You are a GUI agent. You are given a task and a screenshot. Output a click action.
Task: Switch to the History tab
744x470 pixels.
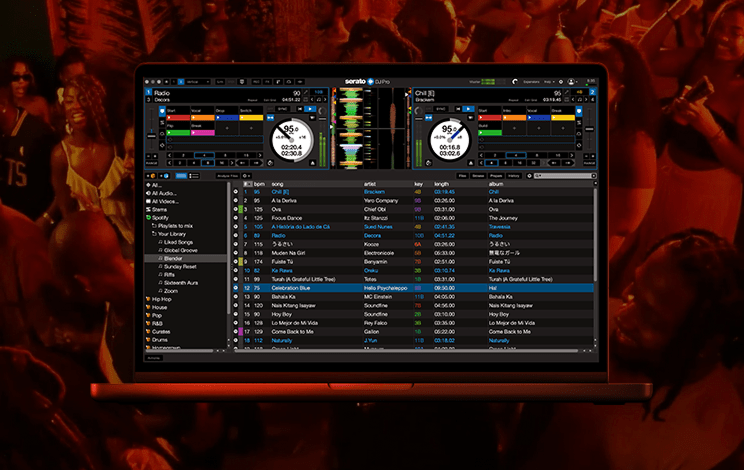coord(514,176)
